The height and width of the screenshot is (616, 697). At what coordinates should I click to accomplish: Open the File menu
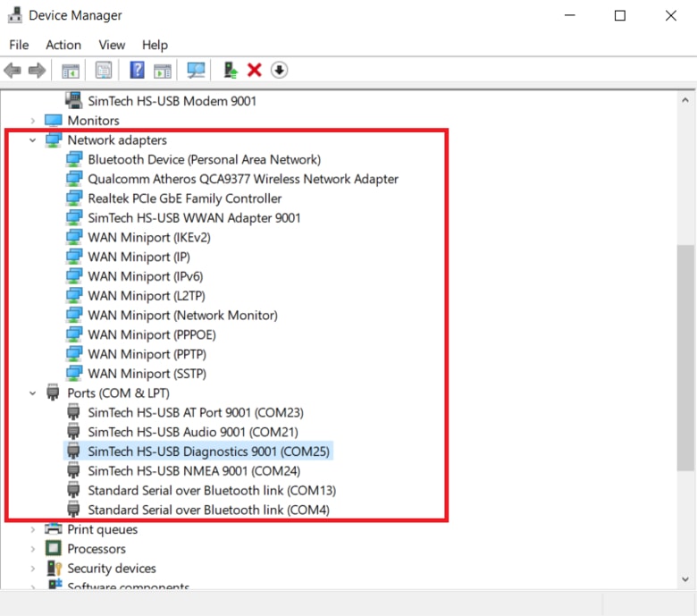[x=19, y=45]
